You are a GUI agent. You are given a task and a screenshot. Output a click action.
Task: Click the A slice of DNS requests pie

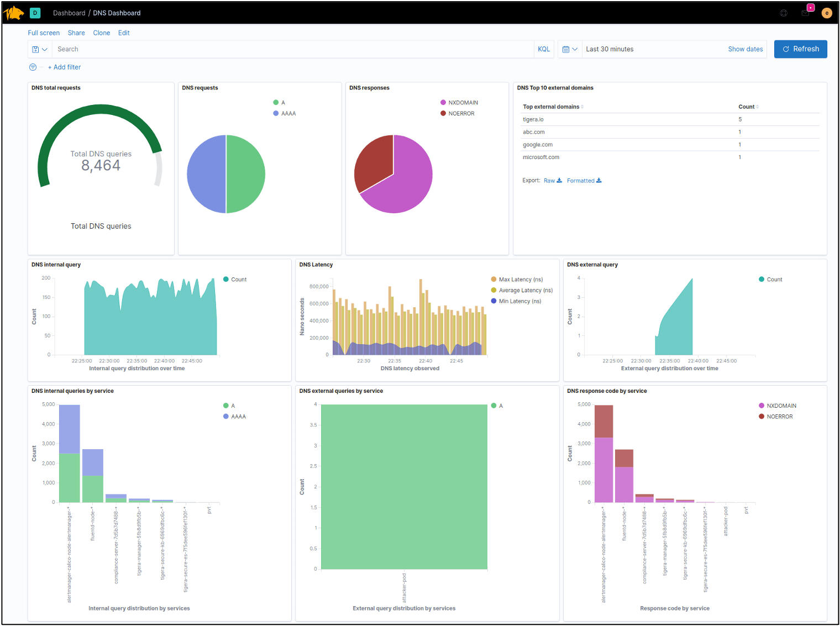tap(246, 174)
